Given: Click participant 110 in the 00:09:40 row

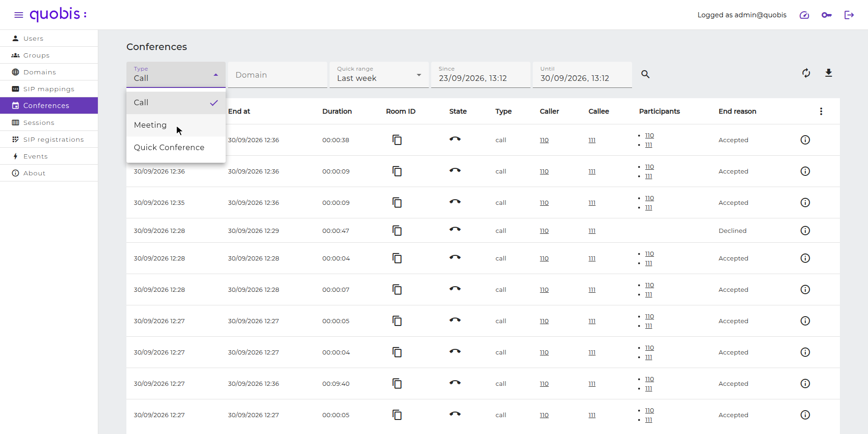Looking at the screenshot, I should tap(649, 379).
